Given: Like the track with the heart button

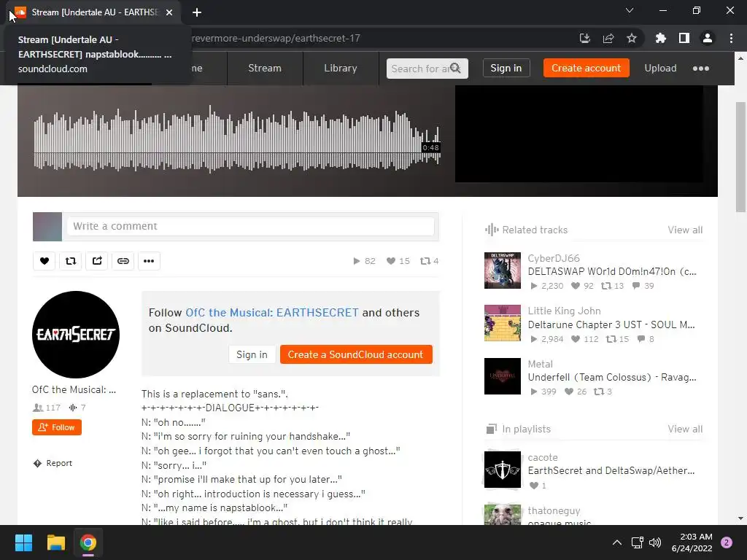Looking at the screenshot, I should (44, 261).
